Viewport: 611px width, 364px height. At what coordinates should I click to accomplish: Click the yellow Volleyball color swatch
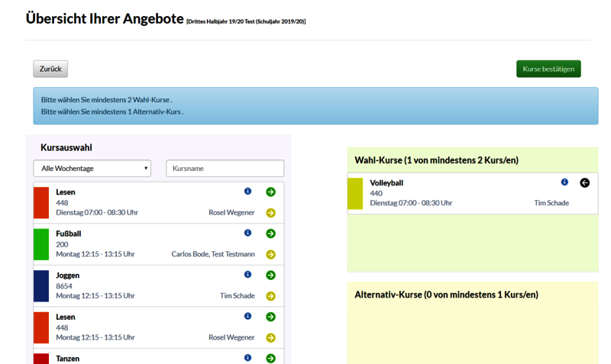point(355,193)
